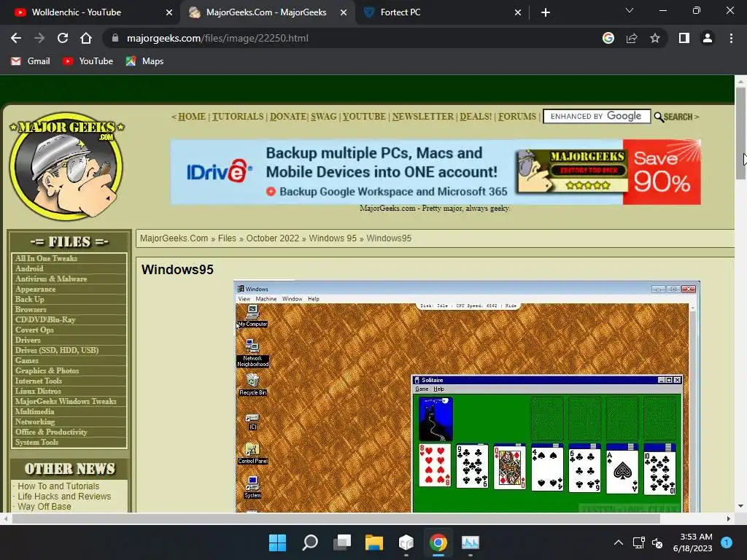Open How To and Tutorials news
This screenshot has width=747, height=560.
pos(58,486)
